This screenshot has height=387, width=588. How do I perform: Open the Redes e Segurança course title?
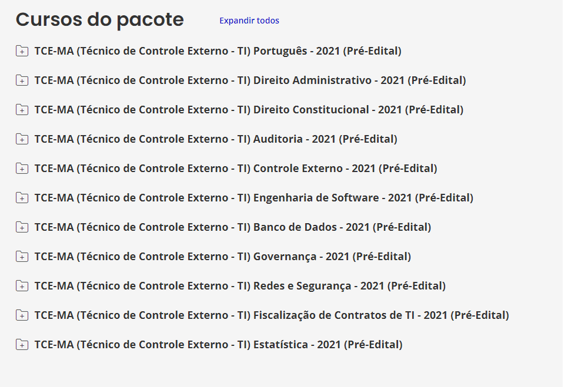coord(240,286)
